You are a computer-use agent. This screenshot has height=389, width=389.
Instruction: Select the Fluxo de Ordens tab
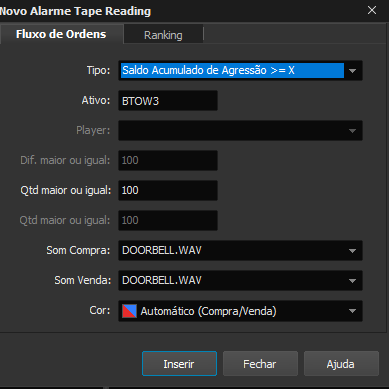pyautogui.click(x=61, y=34)
